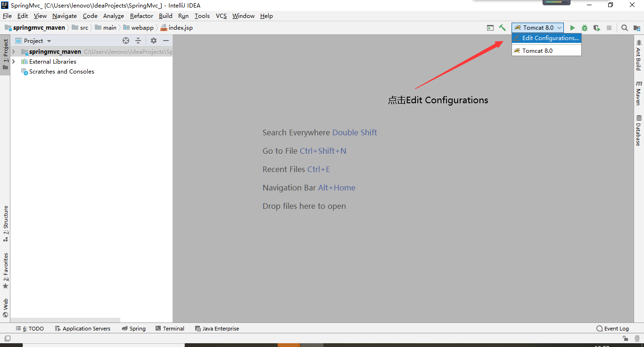
Task: Open the Project view selector dropdown
Action: (33, 41)
